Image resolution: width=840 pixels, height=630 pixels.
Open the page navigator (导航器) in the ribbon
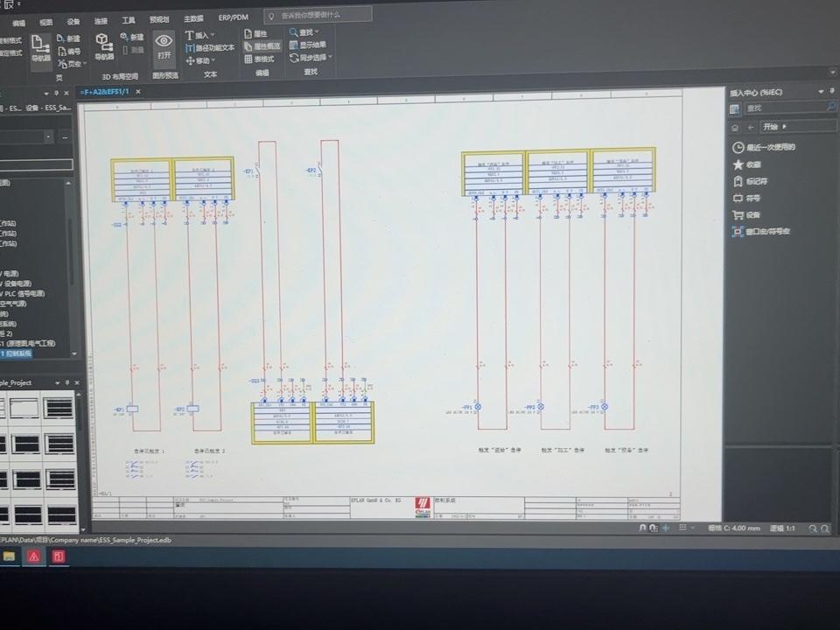(x=40, y=48)
